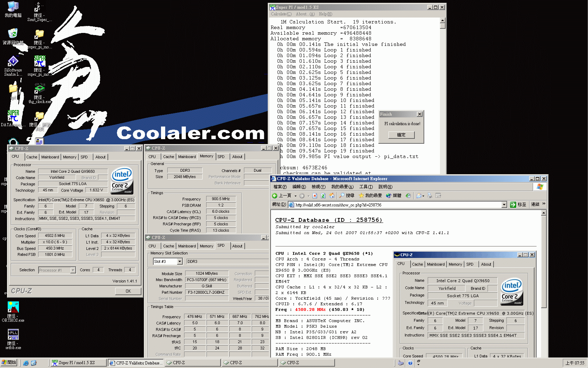Viewport: 588px width, 368px height.
Task: Click the Memory tab in embedded CPU-Z image
Action: pyautogui.click(x=455, y=264)
